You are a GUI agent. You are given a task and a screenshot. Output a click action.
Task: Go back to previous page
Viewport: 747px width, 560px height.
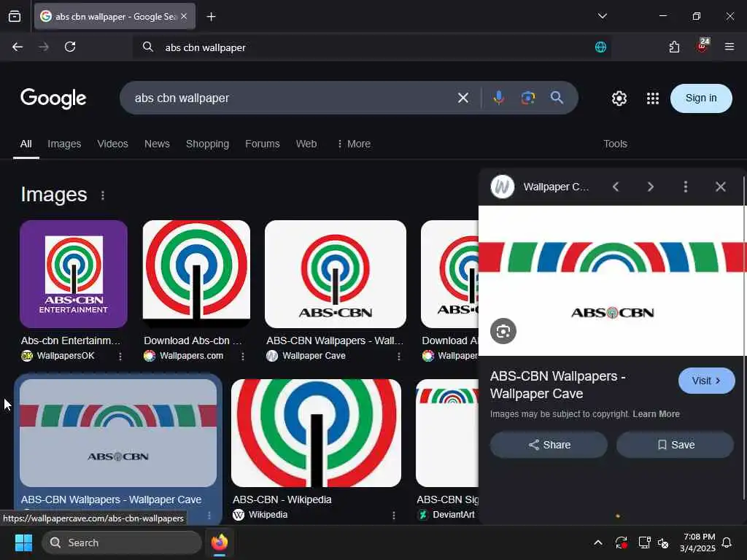pyautogui.click(x=18, y=47)
